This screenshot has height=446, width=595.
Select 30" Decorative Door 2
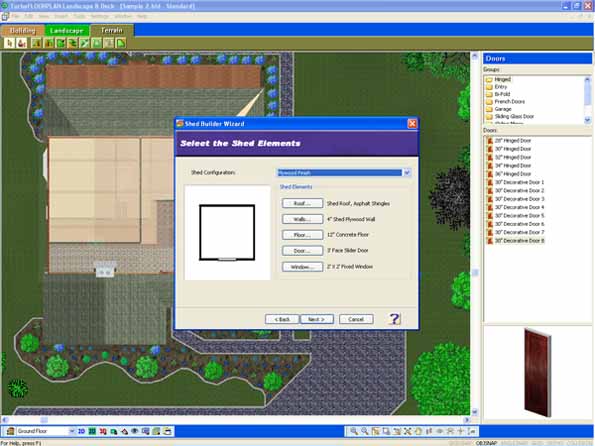pyautogui.click(x=519, y=191)
